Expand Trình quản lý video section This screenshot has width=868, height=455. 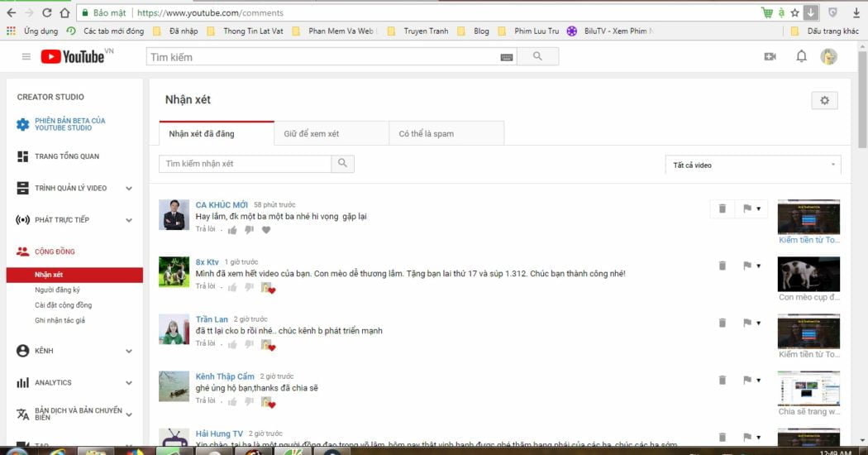pyautogui.click(x=129, y=189)
